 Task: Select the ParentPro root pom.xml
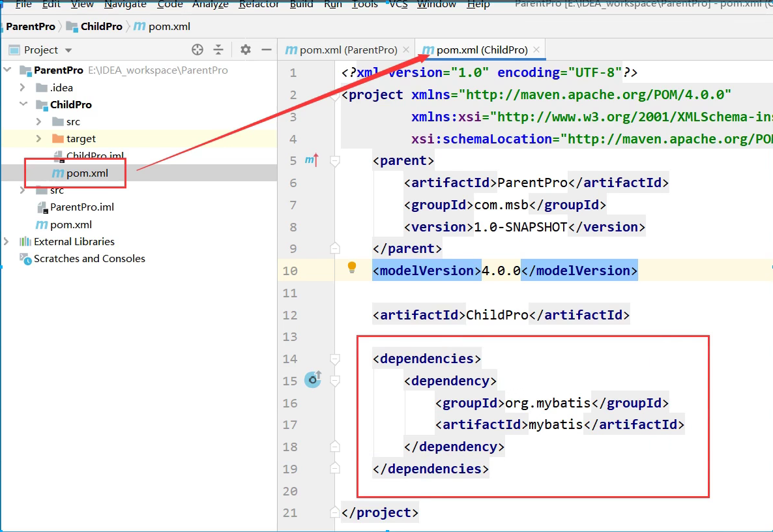point(70,224)
